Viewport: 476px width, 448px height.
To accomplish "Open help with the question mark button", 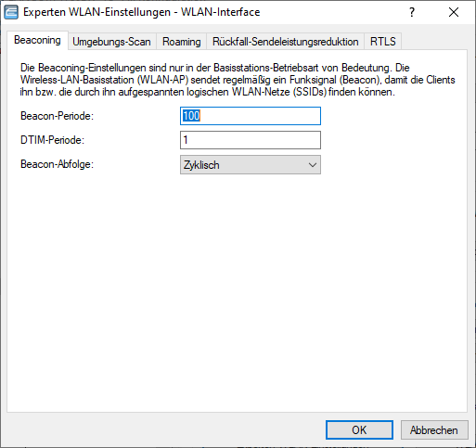I will click(412, 12).
